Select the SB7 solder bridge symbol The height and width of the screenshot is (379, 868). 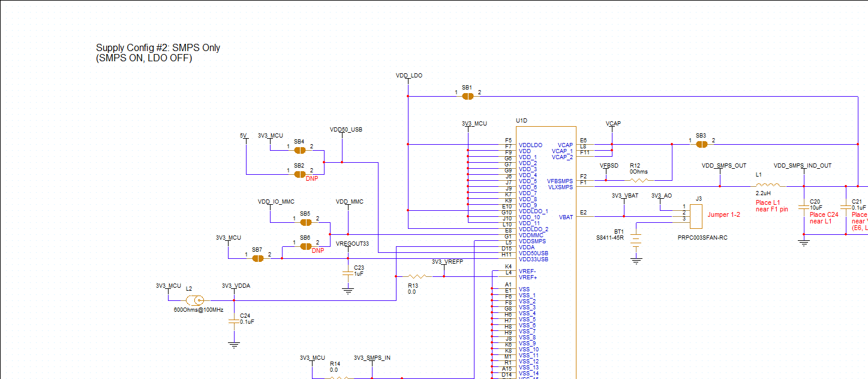click(257, 258)
